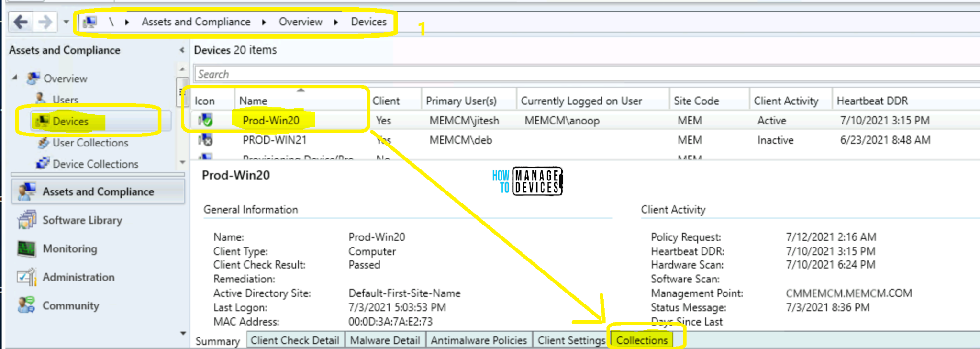Collapse the Overview tree node
Viewport: 980px width, 349px height.
[x=15, y=77]
